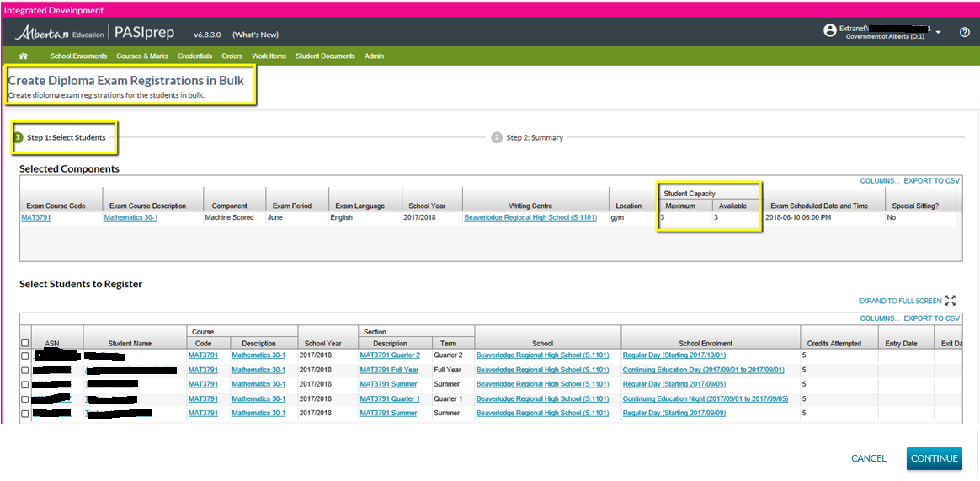Check the first student row checkbox
This screenshot has width=980, height=481.
(x=25, y=355)
